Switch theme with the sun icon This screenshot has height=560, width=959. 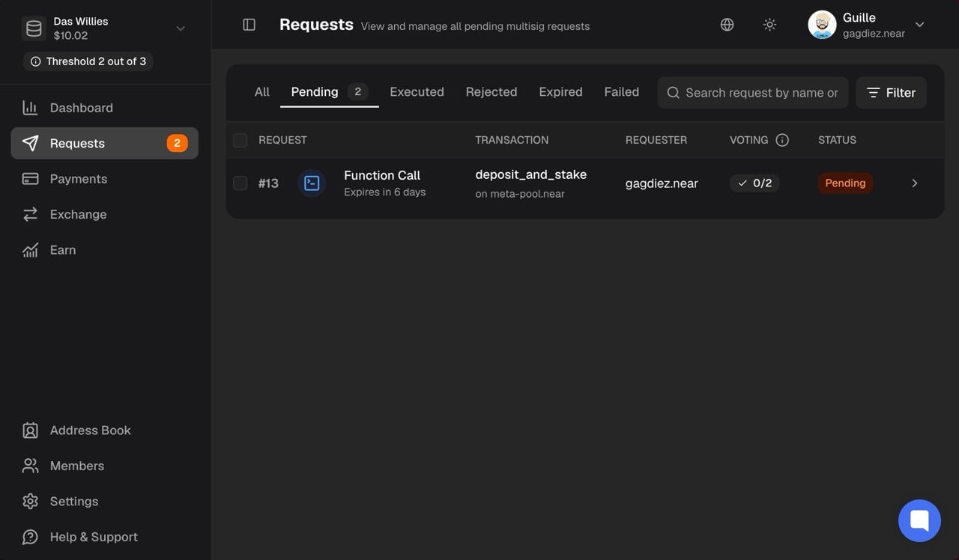[x=769, y=25]
